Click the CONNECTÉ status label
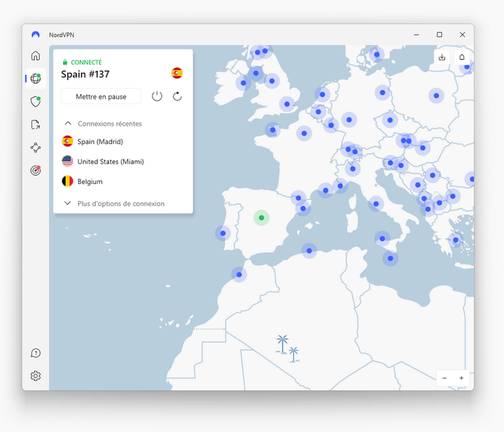This screenshot has height=432, width=504. (x=86, y=62)
